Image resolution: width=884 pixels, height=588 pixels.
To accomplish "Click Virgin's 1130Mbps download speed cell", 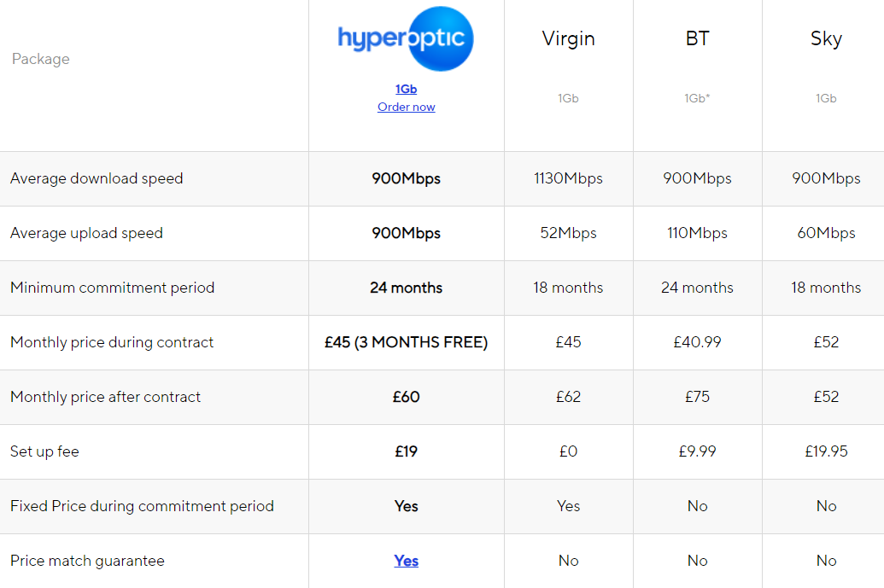I will [x=568, y=178].
